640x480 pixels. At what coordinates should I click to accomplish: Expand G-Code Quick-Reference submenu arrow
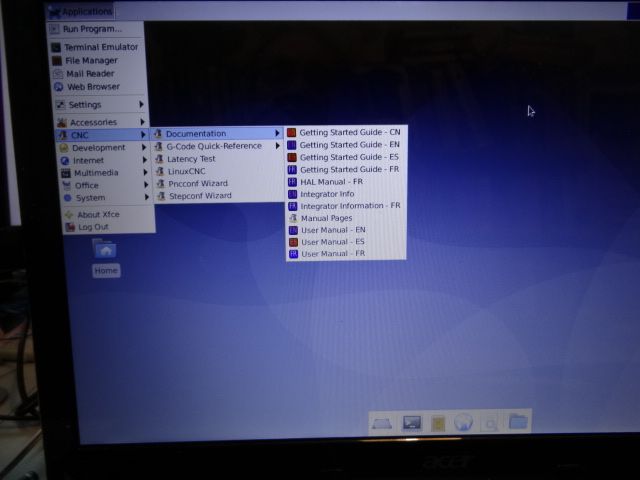(278, 146)
